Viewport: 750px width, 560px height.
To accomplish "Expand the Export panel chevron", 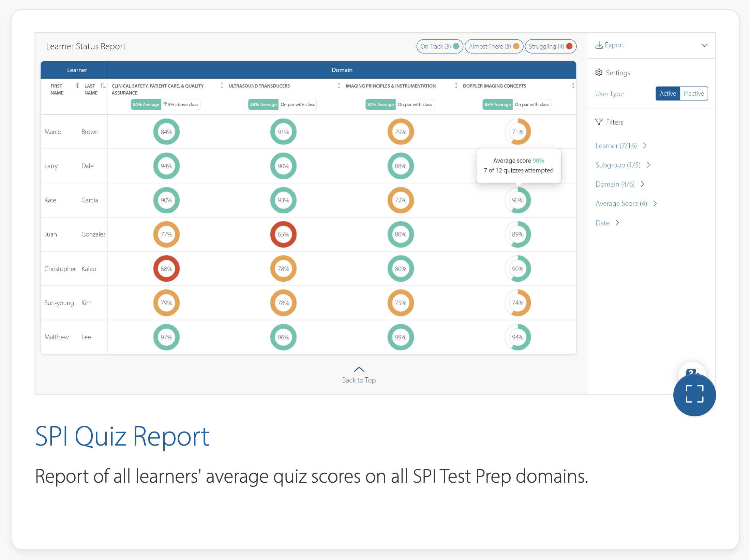I will pos(704,45).
